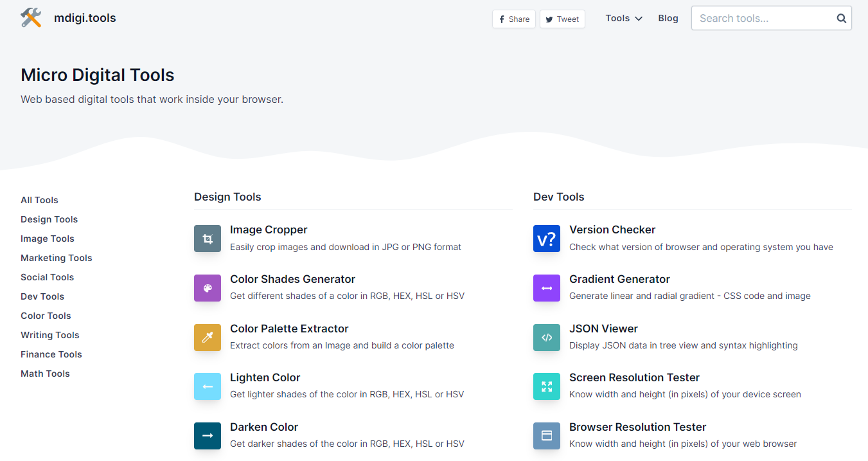Click the mdigi.tools hammer and wrench logo
The width and height of the screenshot is (868, 461).
[x=31, y=18]
